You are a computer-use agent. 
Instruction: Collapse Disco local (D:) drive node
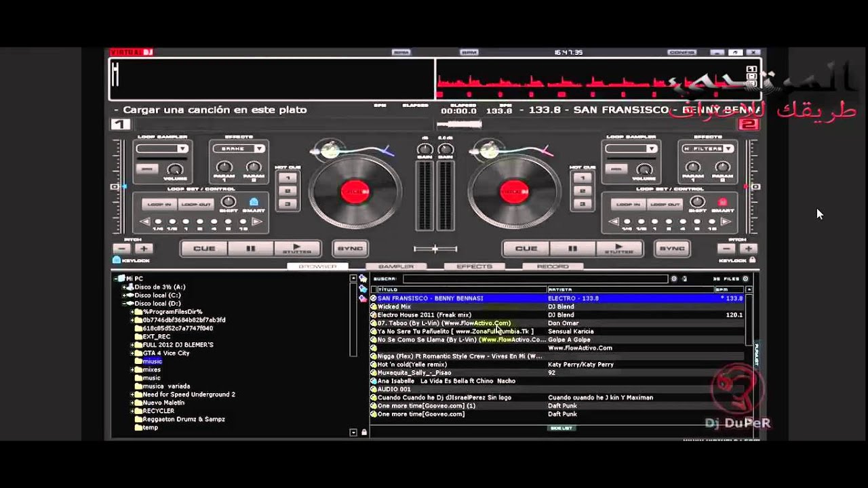(124, 304)
